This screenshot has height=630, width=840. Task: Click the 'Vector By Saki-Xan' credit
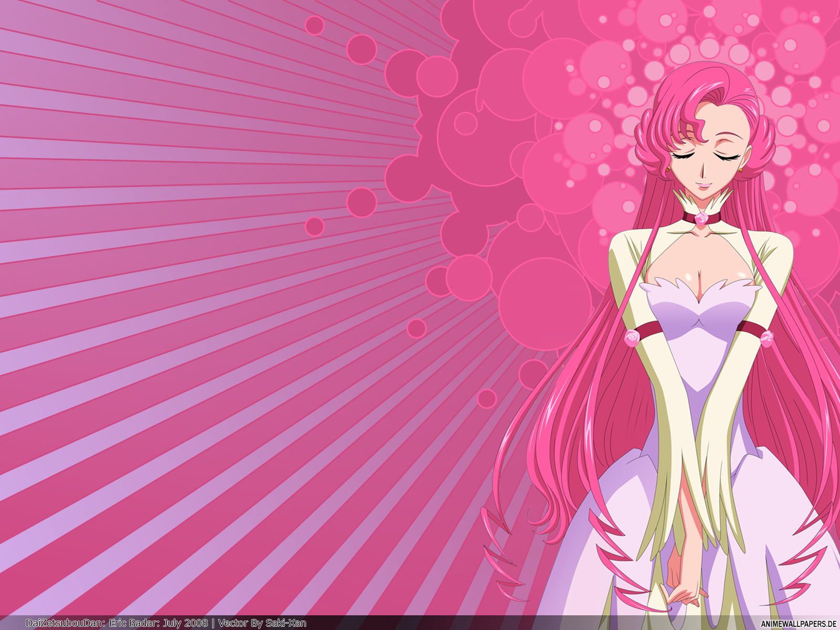click(x=262, y=623)
